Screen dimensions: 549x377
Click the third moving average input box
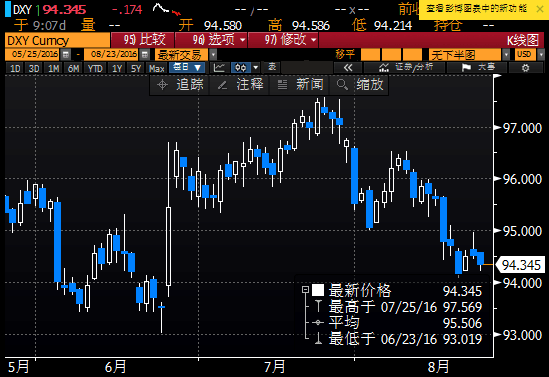[x=412, y=55]
